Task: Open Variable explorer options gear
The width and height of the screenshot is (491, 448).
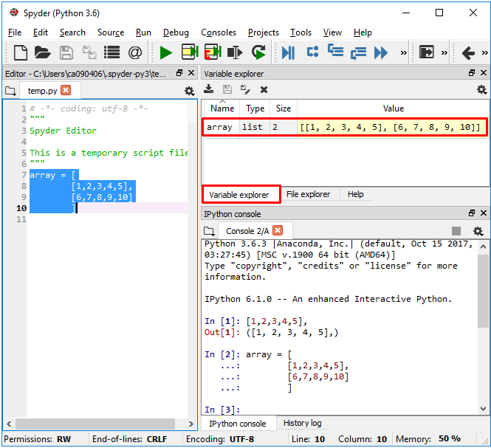Action: [x=481, y=90]
